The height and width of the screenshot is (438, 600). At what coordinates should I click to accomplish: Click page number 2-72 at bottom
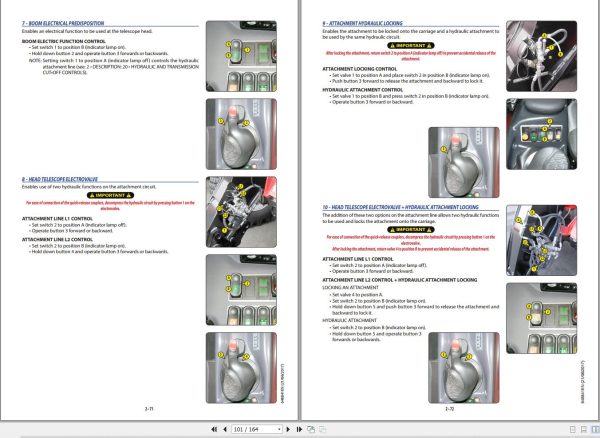point(449,409)
